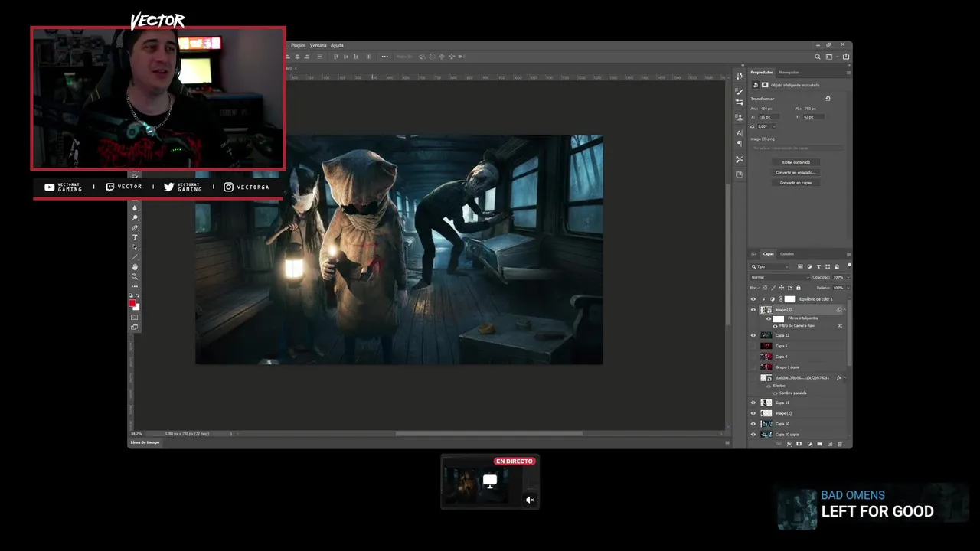Hide the Capa 12 layer

point(753,335)
